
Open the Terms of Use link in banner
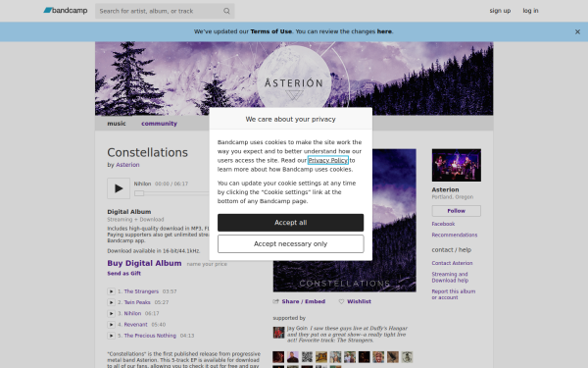point(271,31)
